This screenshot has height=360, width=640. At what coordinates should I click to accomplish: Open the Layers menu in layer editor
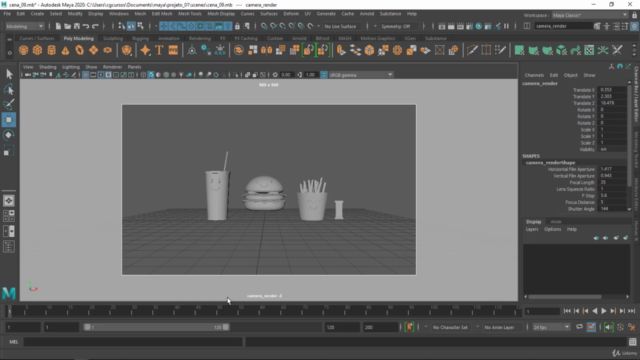[532, 229]
